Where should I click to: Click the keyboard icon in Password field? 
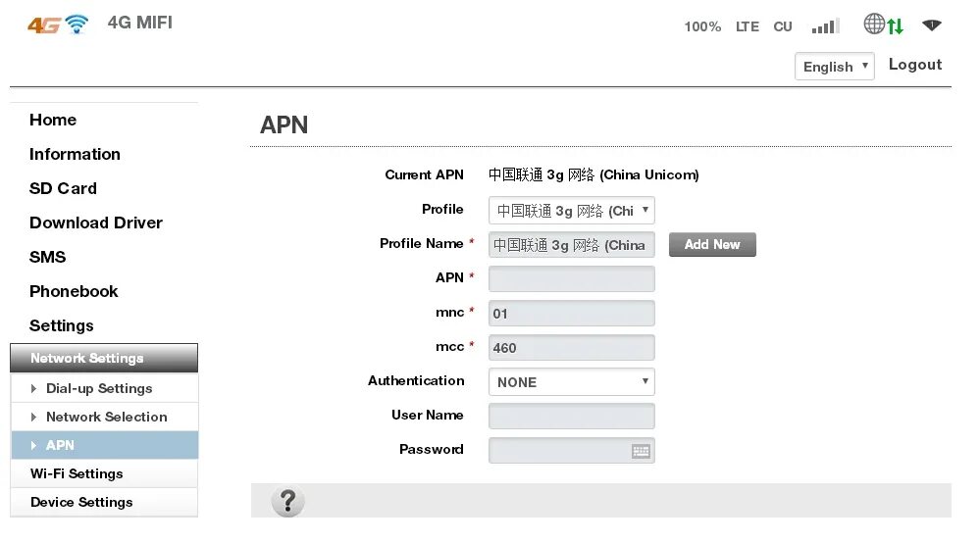pyautogui.click(x=641, y=451)
